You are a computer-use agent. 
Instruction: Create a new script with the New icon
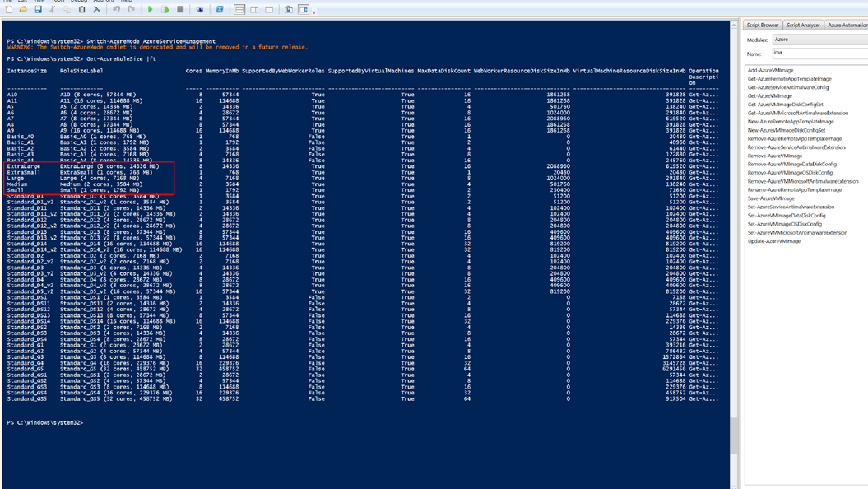[x=9, y=9]
